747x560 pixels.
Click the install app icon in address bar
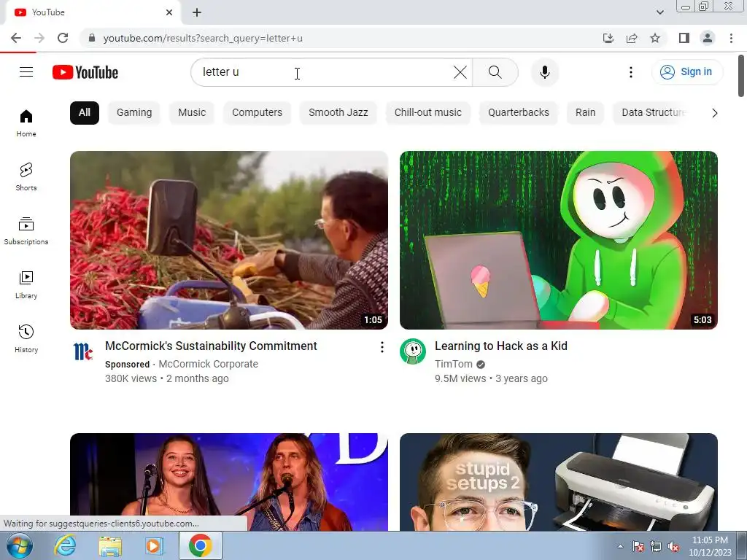pyautogui.click(x=608, y=38)
